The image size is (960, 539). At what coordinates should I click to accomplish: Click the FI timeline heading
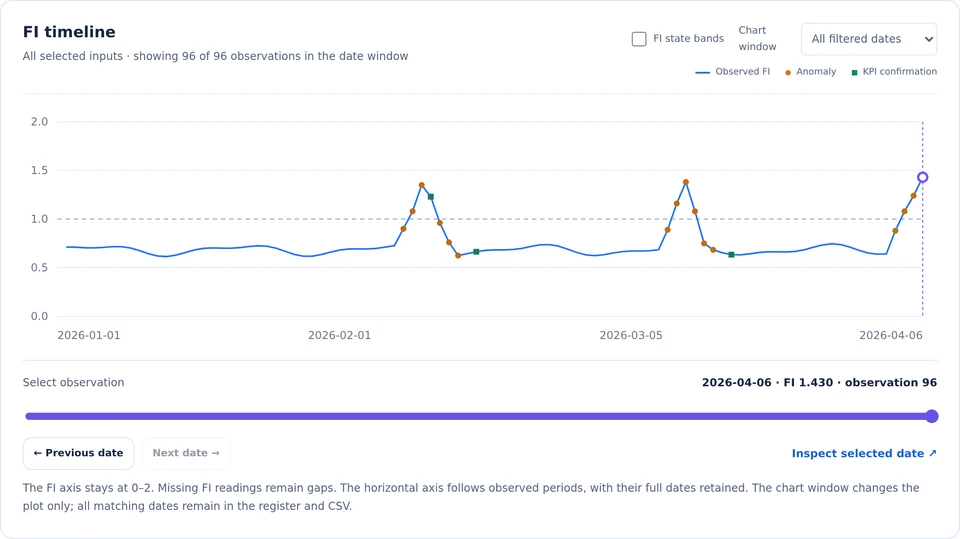point(69,32)
